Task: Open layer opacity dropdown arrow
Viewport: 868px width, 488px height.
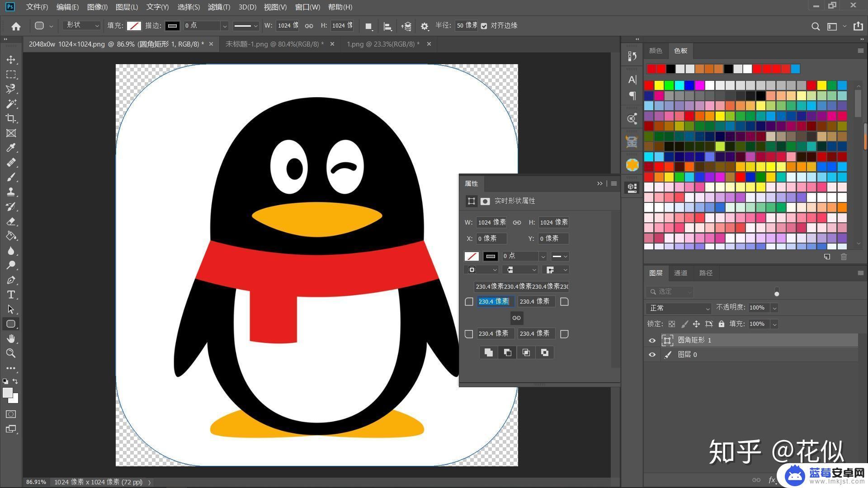Action: pos(774,308)
